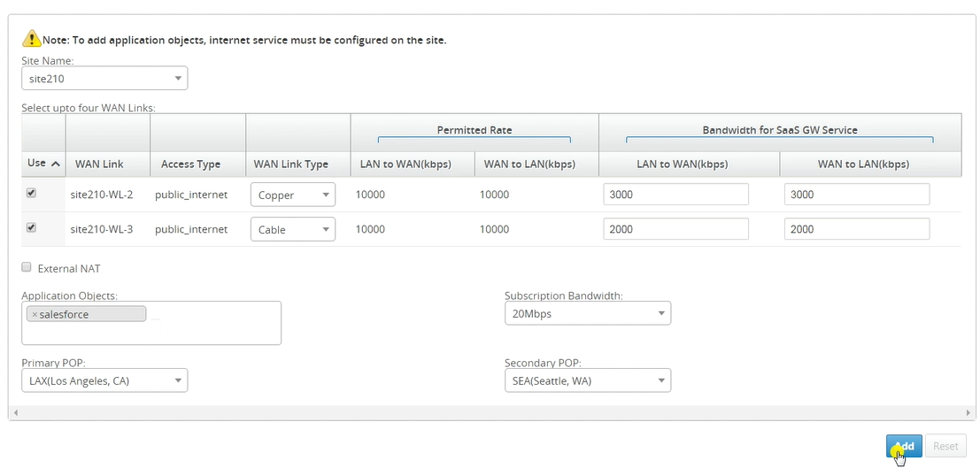Click the yellow warning note icon
The image size is (980, 468).
click(31, 39)
